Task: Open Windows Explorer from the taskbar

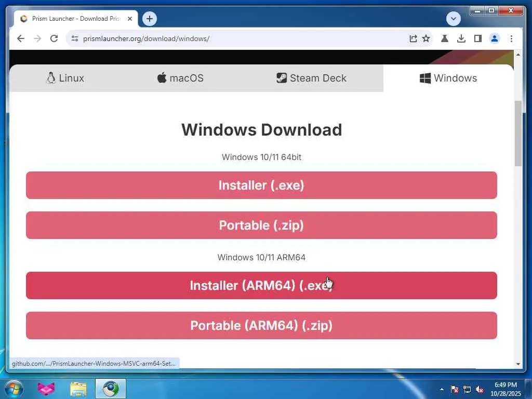Action: point(78,389)
